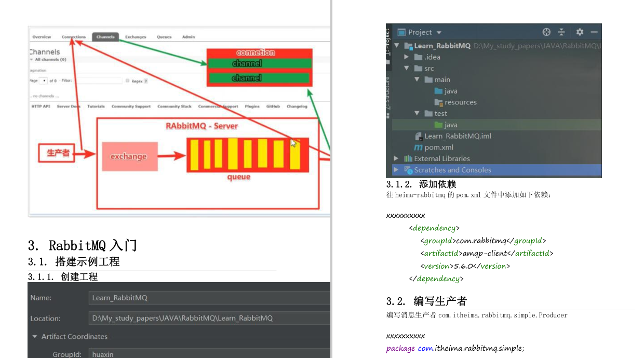Viewport: 644px width, 358px height.
Task: Open the Admin tab
Action: (188, 37)
